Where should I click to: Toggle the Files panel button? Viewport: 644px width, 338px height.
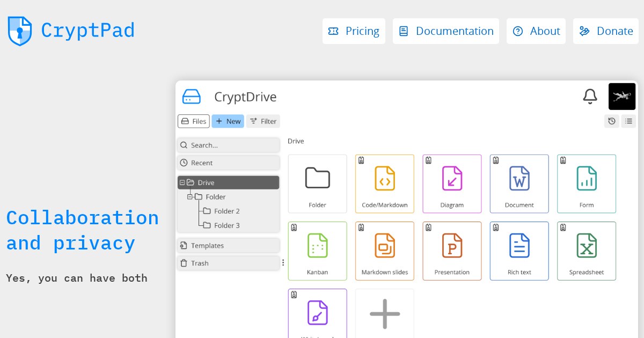[194, 121]
